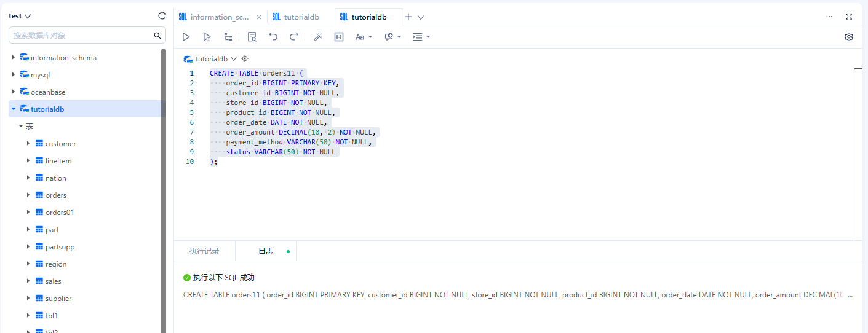The image size is (868, 333).
Task: Select the orders01 table
Action: [x=60, y=213]
